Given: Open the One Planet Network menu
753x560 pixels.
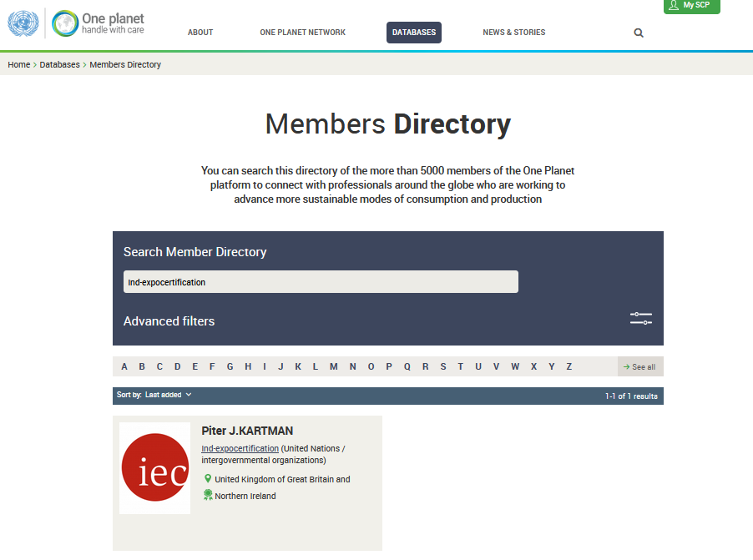Looking at the screenshot, I should pyautogui.click(x=302, y=33).
